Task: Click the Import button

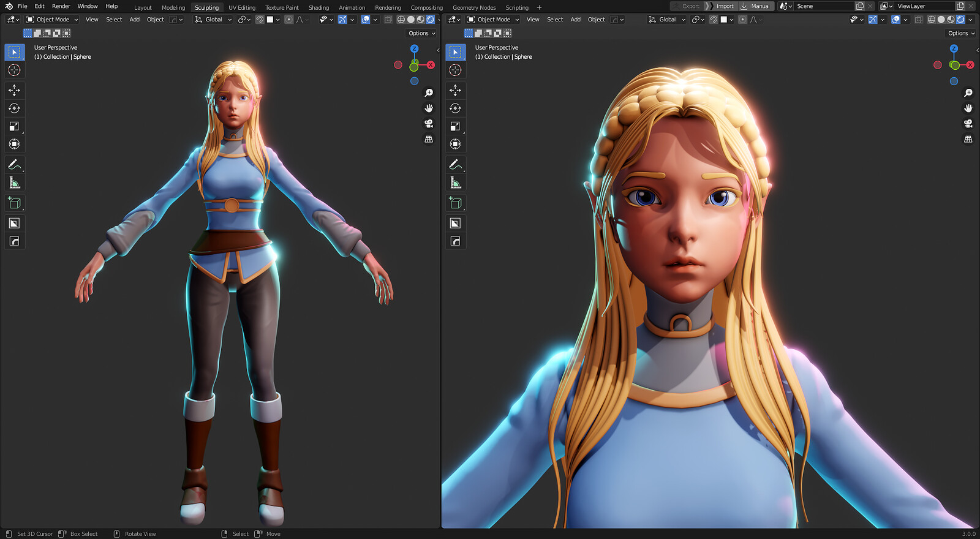Action: (720, 6)
